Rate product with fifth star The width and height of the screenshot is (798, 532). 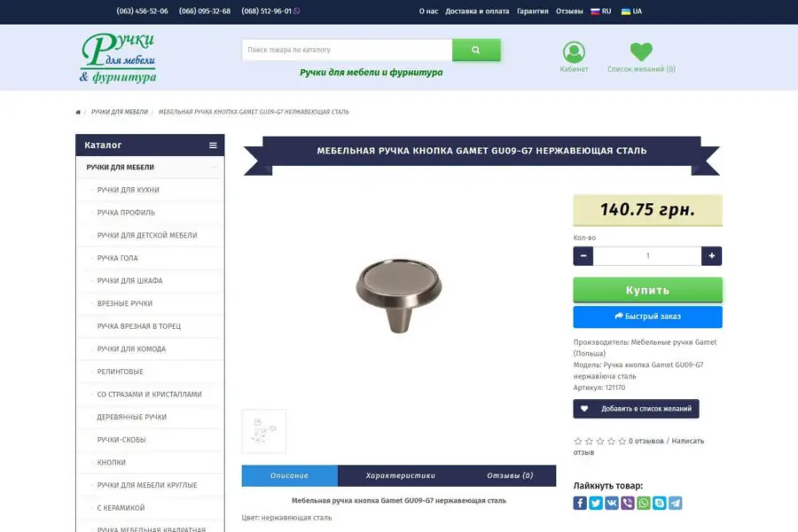coord(622,441)
